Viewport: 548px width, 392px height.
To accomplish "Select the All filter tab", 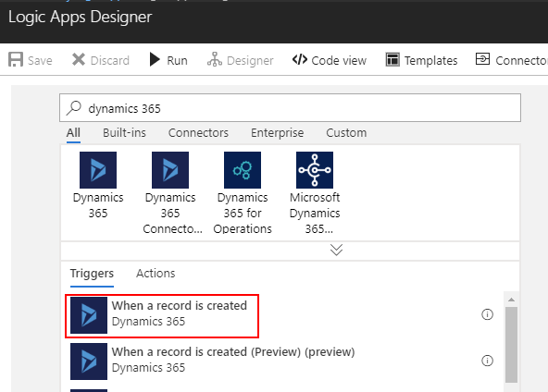I will [x=73, y=133].
